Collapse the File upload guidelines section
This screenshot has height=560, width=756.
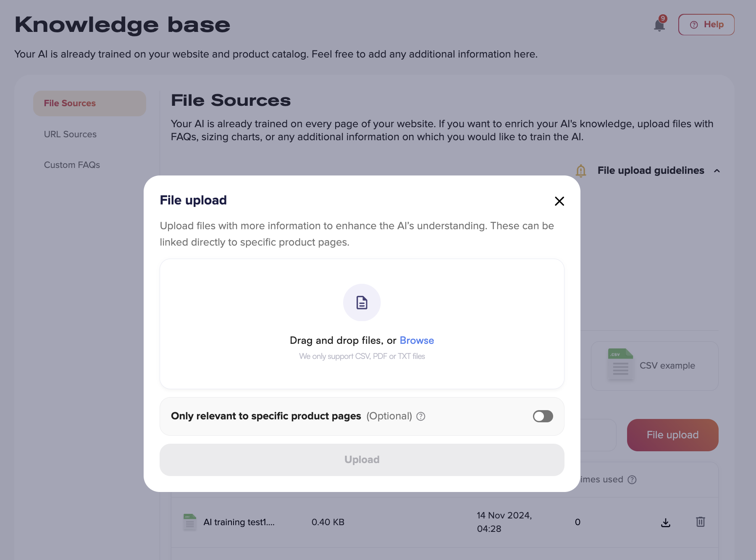pos(717,171)
